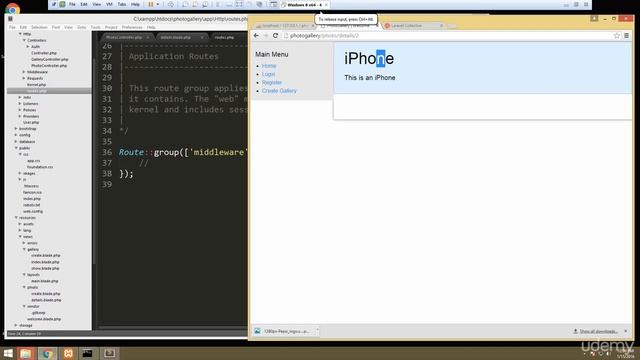Click Show all downloads link
The height and width of the screenshot is (360, 640).
tap(596, 331)
